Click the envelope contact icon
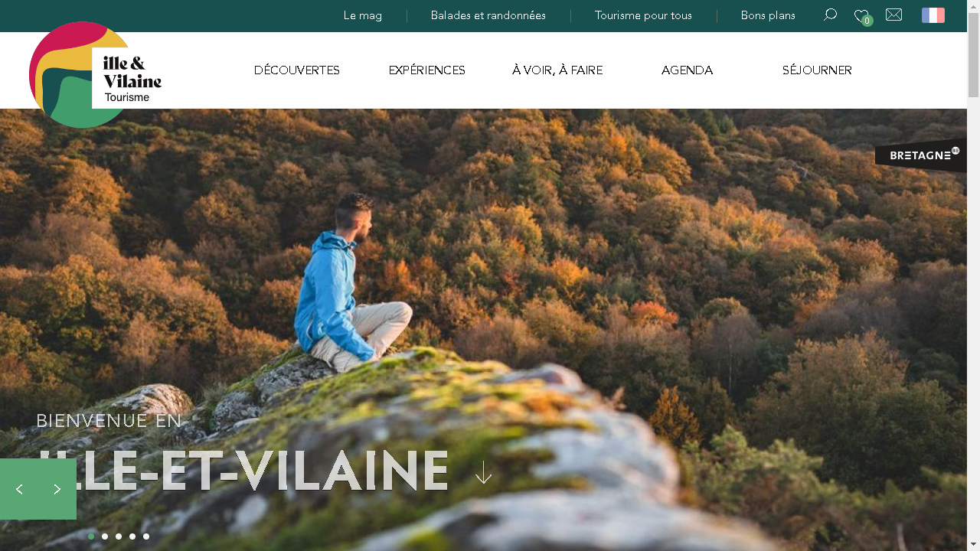 pos(893,15)
